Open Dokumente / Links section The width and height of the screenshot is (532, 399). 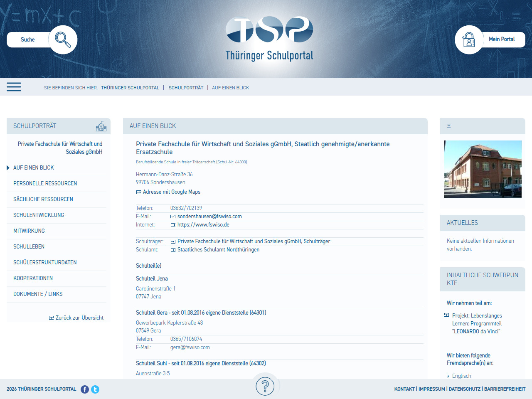point(38,294)
